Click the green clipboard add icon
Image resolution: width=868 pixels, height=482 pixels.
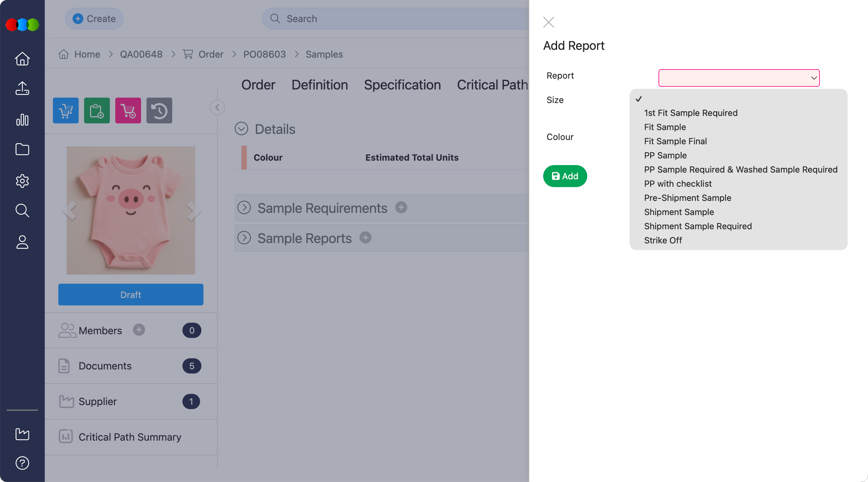pyautogui.click(x=97, y=111)
